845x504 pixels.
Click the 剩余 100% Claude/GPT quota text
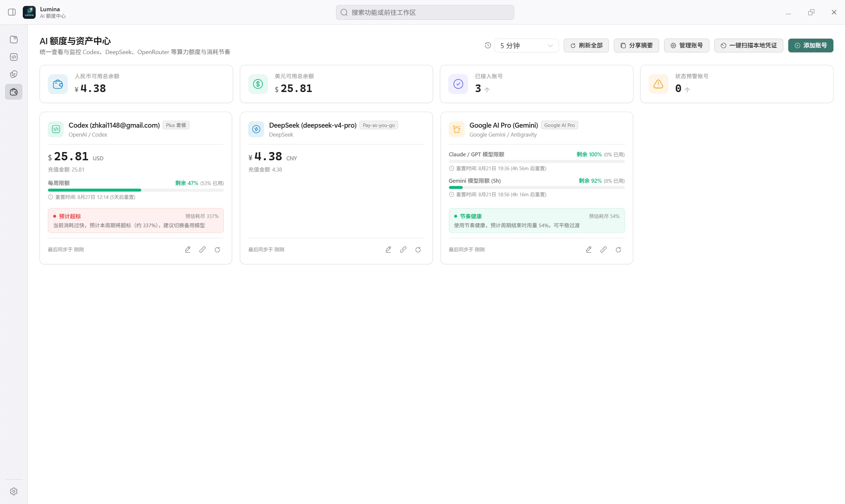click(x=589, y=154)
